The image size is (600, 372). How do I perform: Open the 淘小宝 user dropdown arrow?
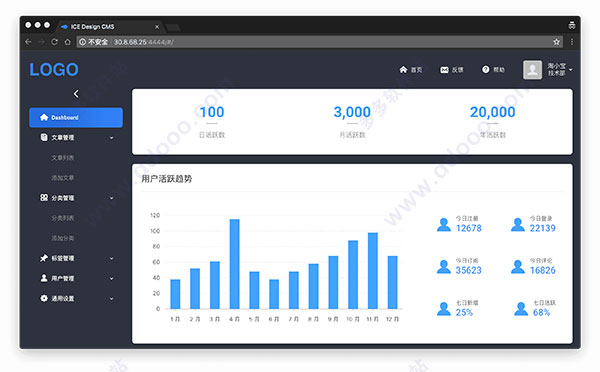571,70
